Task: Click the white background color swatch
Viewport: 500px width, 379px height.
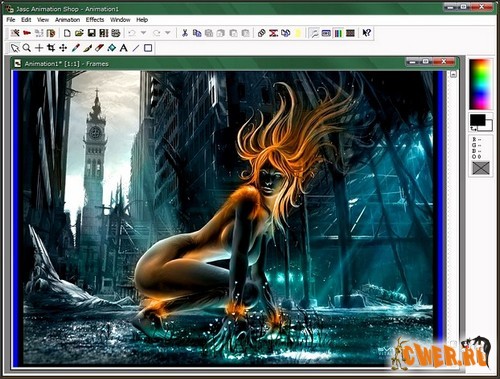Action: tap(488, 127)
